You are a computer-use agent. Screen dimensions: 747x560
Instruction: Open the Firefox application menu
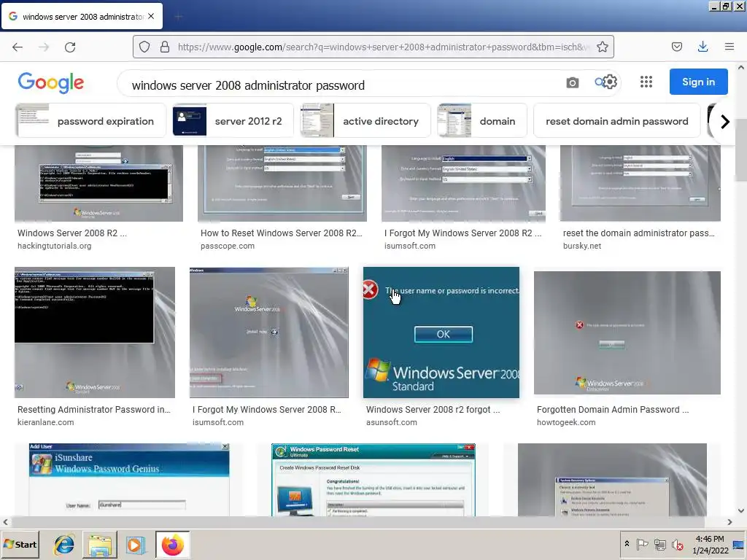729,47
